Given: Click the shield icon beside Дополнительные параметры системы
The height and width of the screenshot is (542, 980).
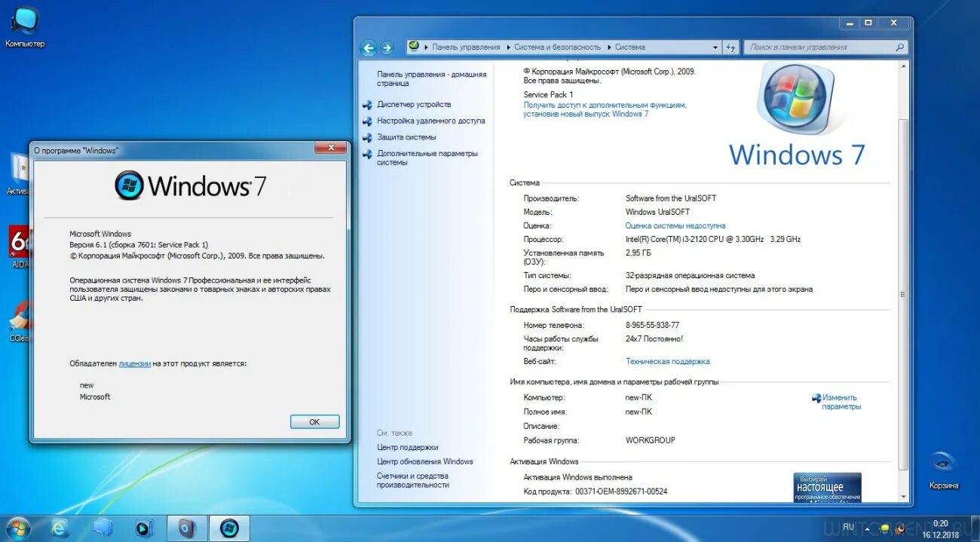Looking at the screenshot, I should tap(367, 155).
